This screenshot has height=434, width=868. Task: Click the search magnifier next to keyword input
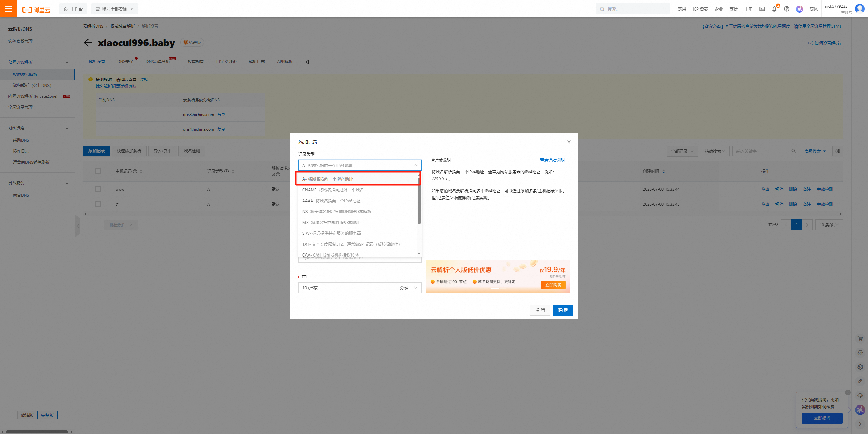pos(794,151)
